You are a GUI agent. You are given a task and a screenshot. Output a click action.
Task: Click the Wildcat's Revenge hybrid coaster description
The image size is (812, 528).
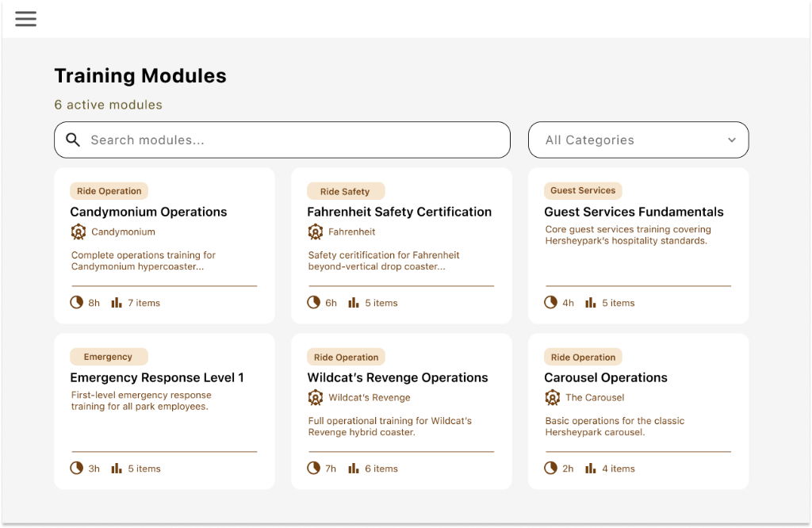[390, 427]
